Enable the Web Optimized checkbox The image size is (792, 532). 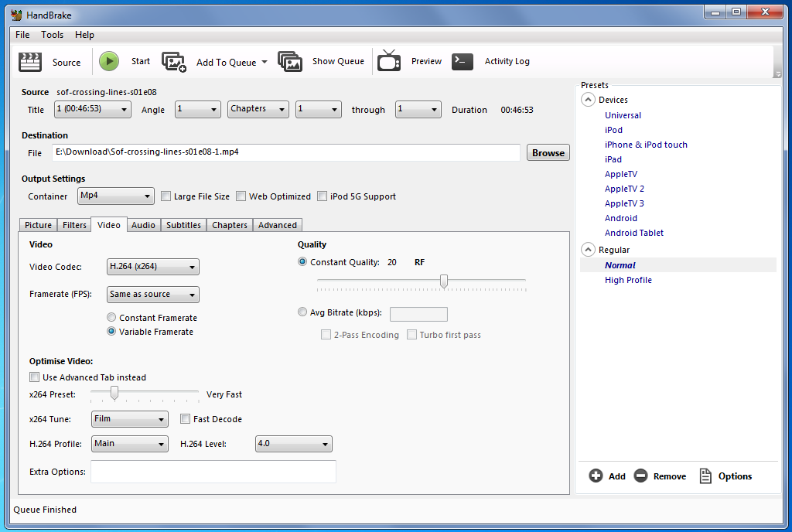(x=241, y=196)
